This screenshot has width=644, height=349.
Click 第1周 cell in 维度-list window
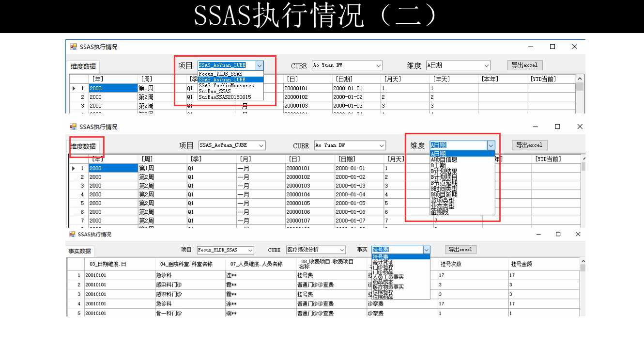coord(162,168)
